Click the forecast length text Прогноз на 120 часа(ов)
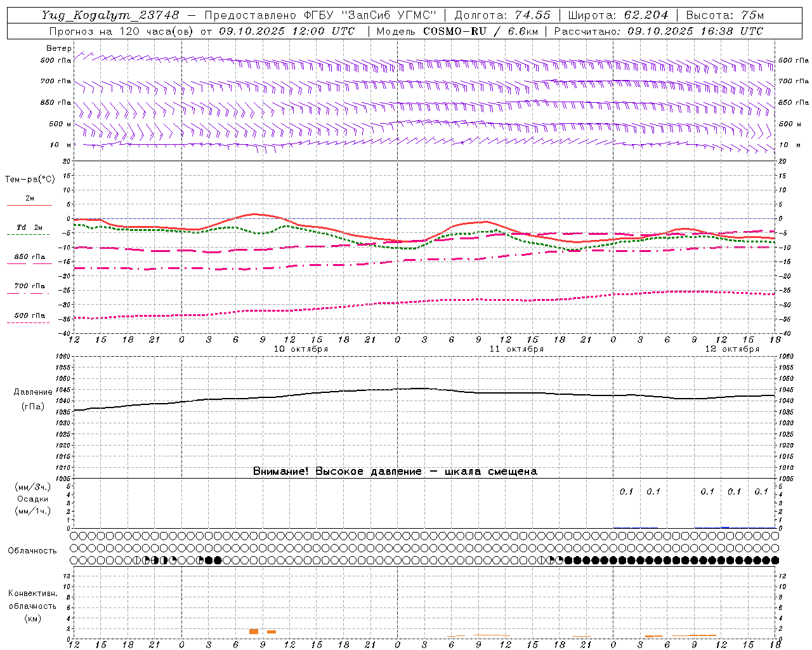This screenshot has height=650, width=812. [x=121, y=31]
